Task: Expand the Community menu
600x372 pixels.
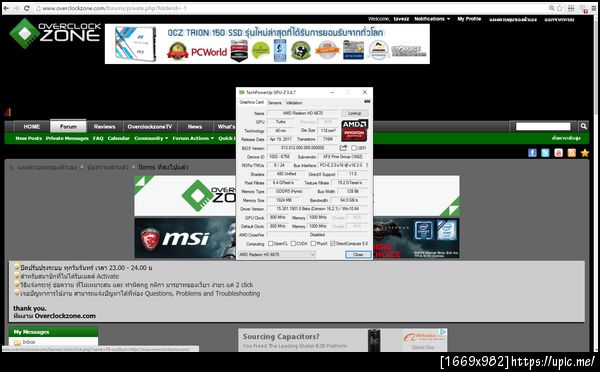Action: (x=151, y=138)
